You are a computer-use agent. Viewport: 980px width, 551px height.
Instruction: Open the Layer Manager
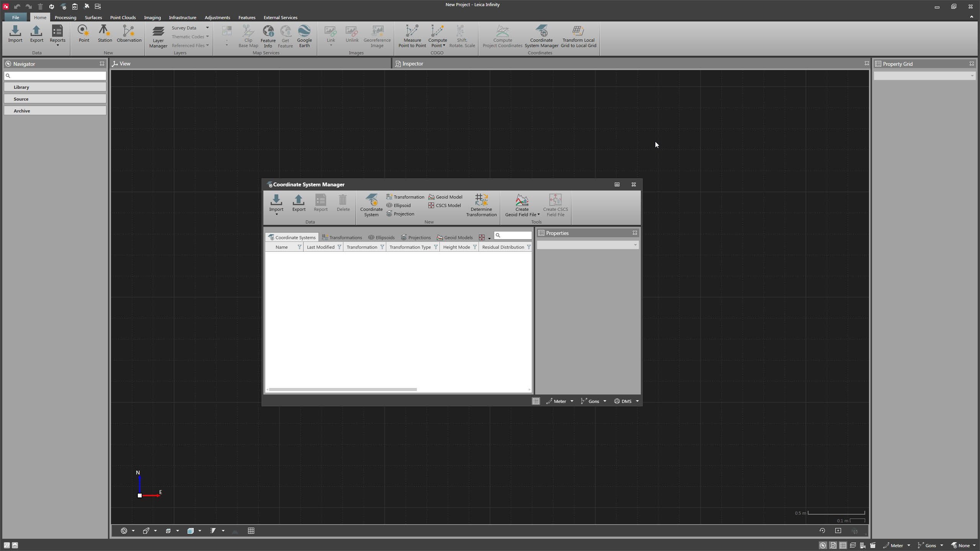click(x=158, y=37)
